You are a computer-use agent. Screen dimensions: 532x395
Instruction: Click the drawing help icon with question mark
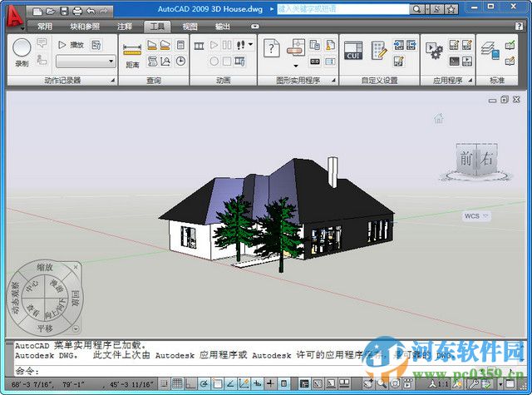[x=272, y=48]
